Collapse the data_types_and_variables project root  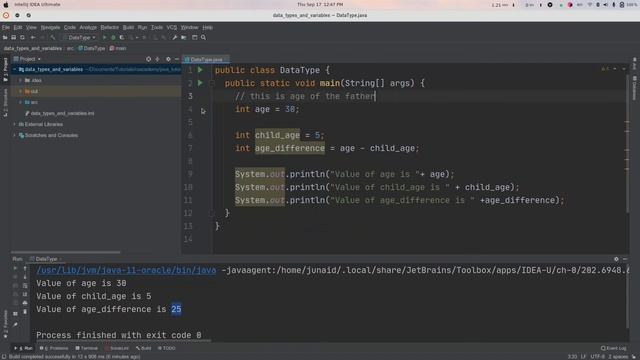[x=15, y=70]
